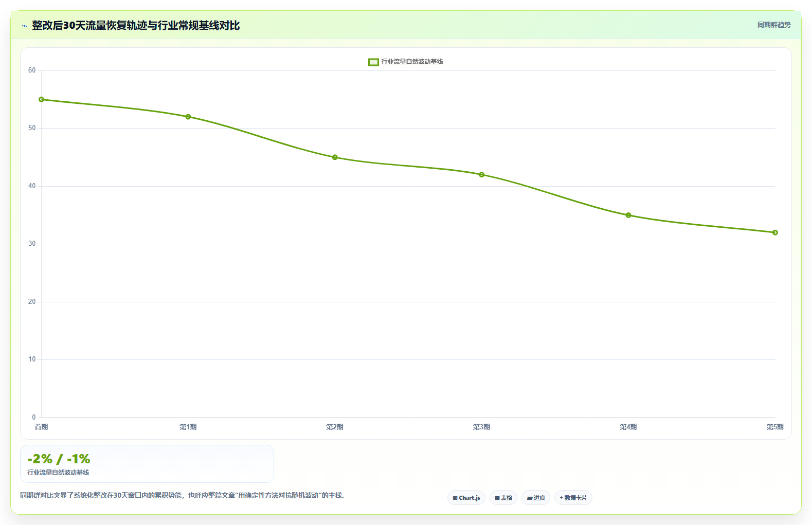Click the y-axis value 30
Screen dimensions: 812x525
tap(32, 244)
